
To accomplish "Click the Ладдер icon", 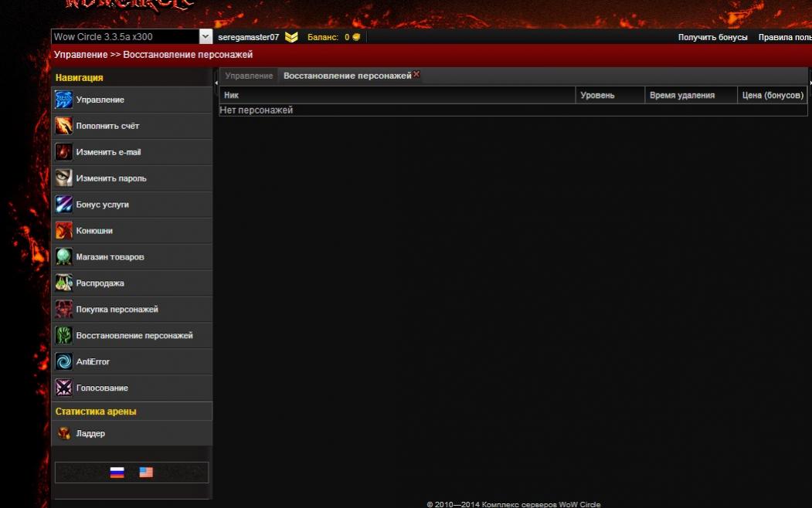I will pos(64,434).
